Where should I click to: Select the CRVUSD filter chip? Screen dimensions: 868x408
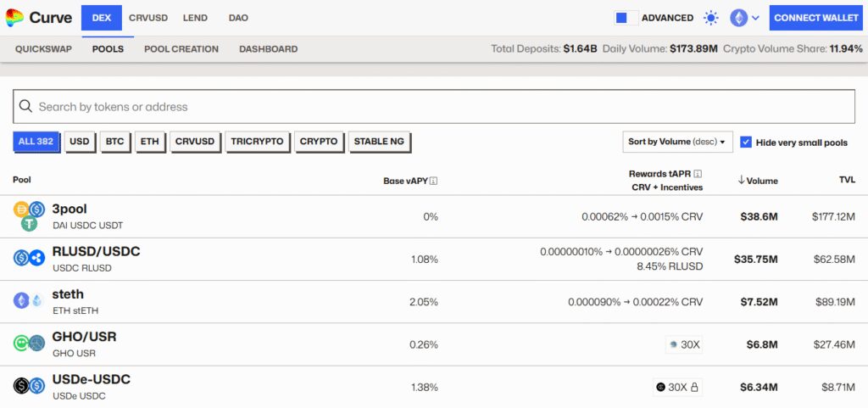pyautogui.click(x=195, y=142)
